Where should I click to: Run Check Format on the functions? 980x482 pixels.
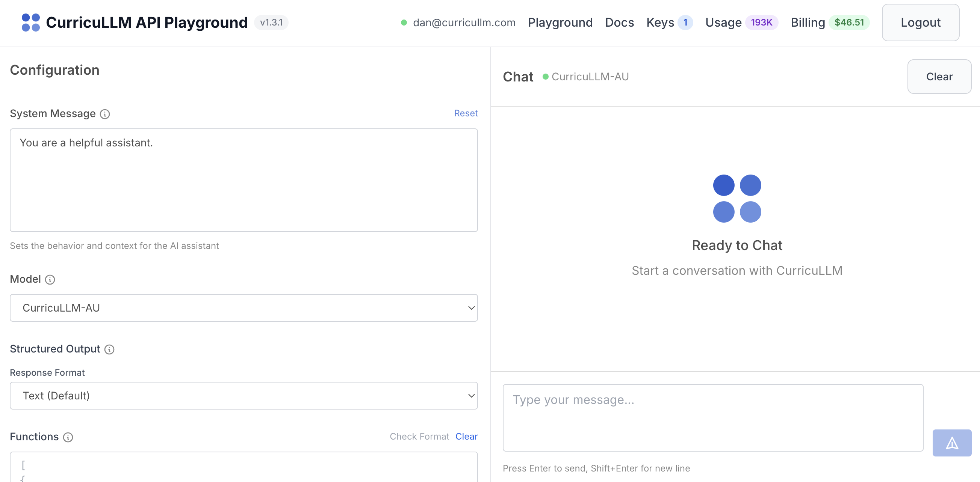tap(419, 436)
